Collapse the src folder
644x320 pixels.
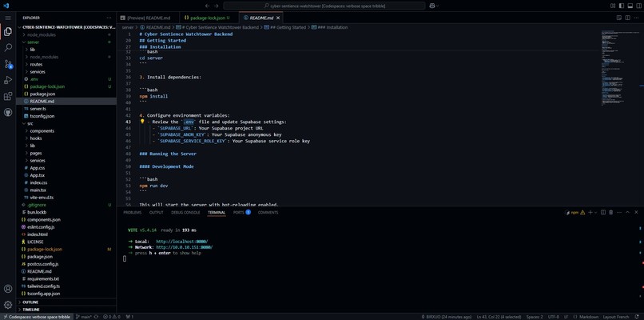coord(66,123)
